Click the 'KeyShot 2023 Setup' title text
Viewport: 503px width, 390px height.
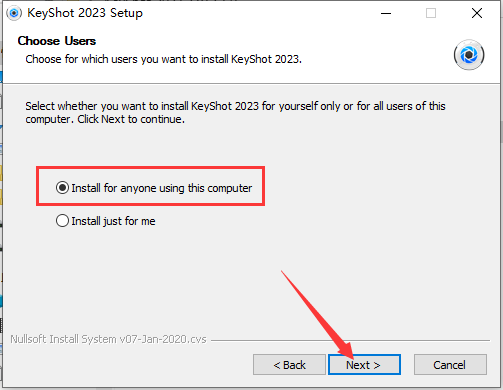pyautogui.click(x=85, y=13)
